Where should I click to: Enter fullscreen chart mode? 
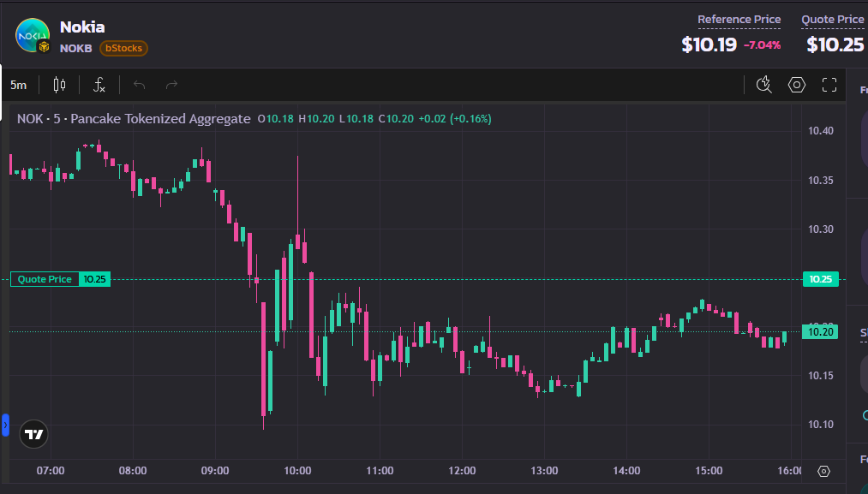click(829, 85)
